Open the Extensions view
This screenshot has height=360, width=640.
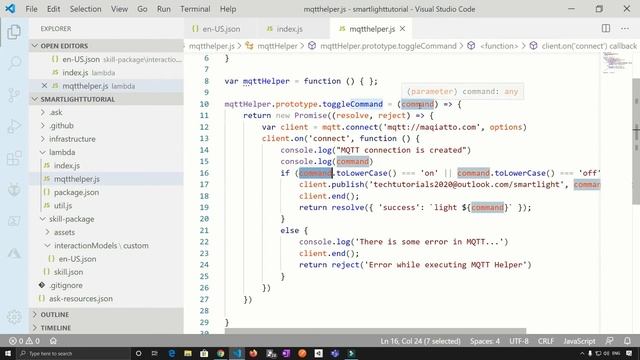(x=14, y=158)
